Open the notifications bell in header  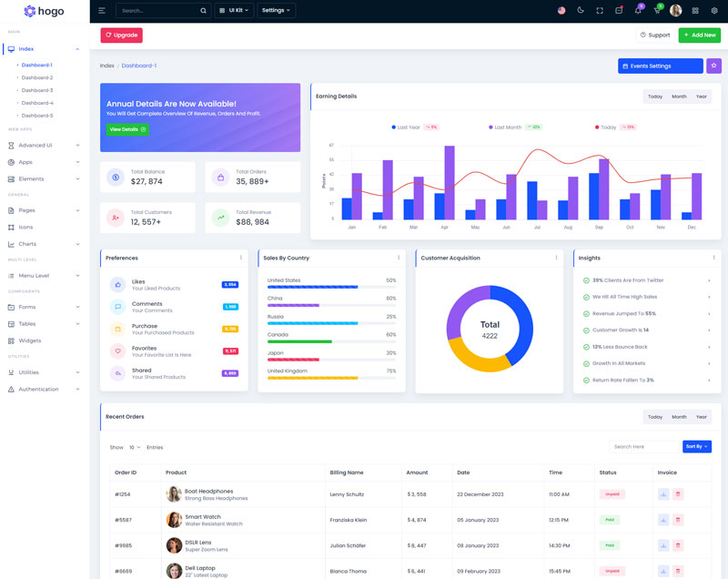638,11
